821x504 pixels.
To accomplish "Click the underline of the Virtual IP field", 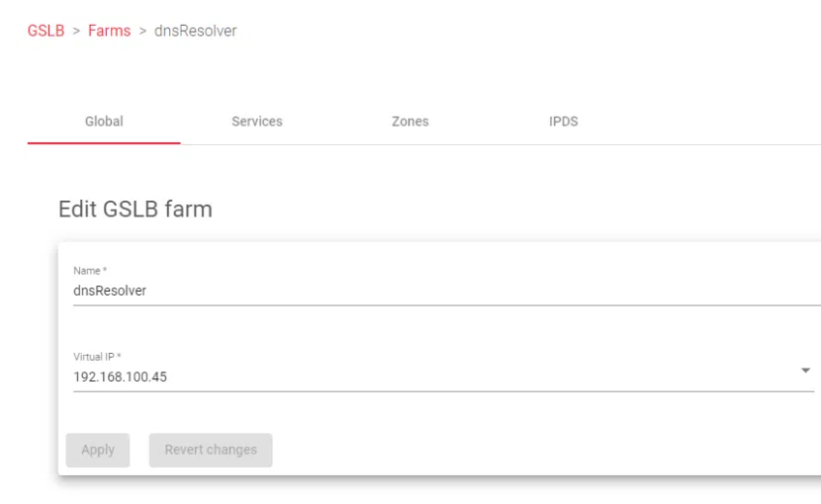I will tap(396, 391).
